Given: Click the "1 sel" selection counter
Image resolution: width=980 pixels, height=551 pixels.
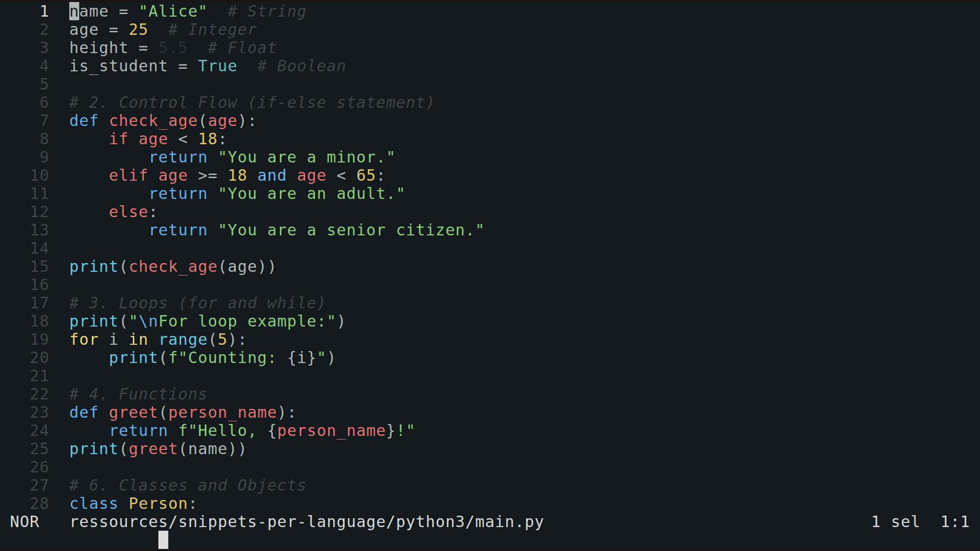Looking at the screenshot, I should click(x=895, y=521).
